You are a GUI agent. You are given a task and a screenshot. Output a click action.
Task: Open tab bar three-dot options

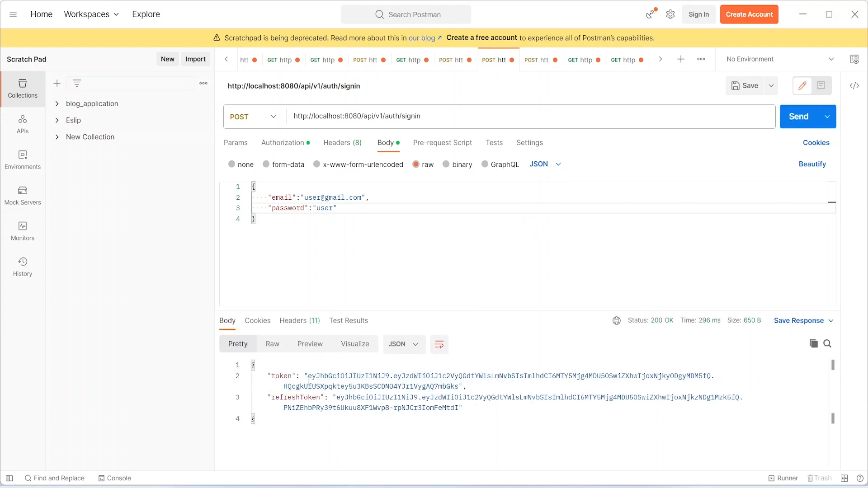[x=701, y=59]
